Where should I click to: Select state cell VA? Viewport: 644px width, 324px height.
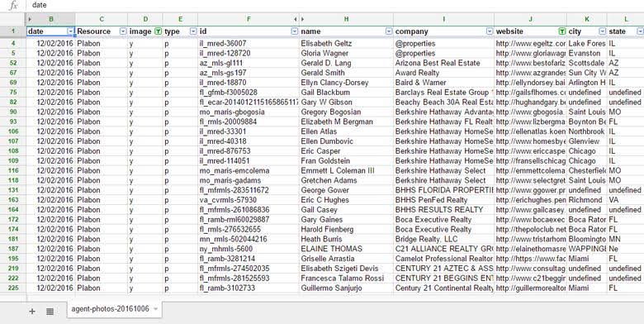point(625,200)
